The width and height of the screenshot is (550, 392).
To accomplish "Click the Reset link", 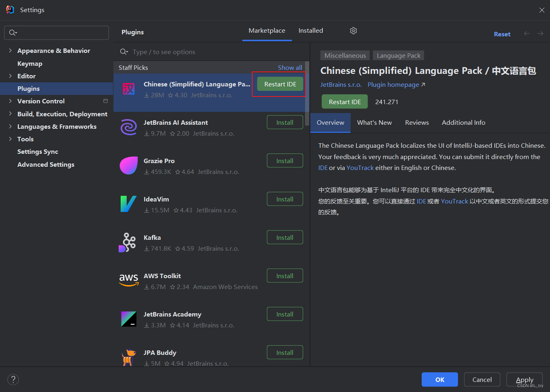I will tap(502, 34).
